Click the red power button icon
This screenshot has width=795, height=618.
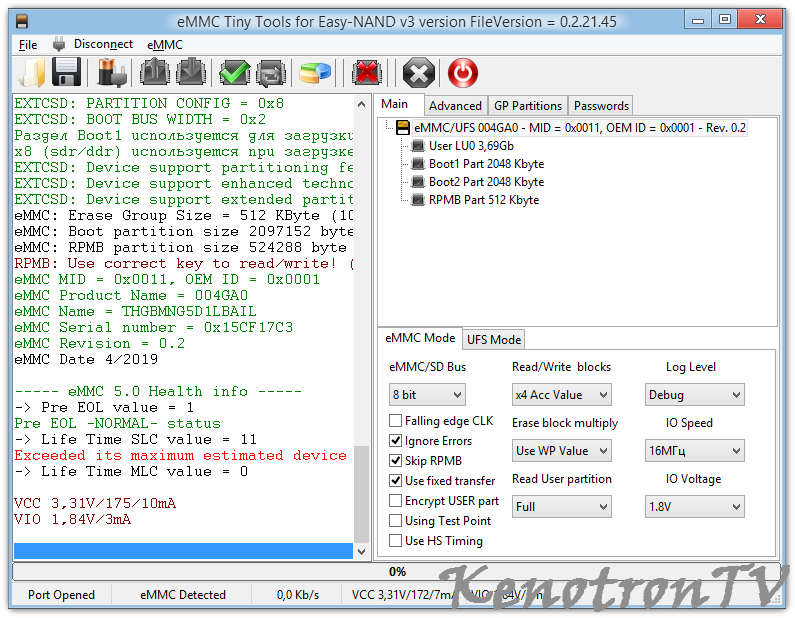[462, 72]
